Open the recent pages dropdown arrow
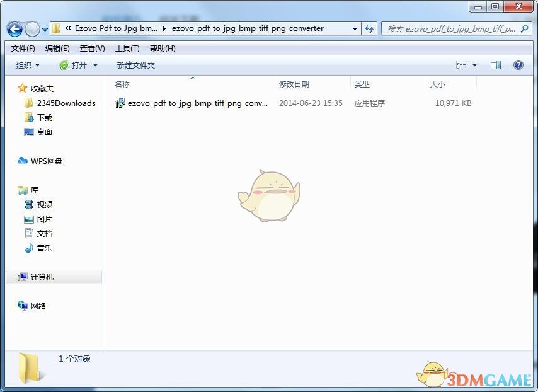The height and width of the screenshot is (392, 538). click(45, 30)
